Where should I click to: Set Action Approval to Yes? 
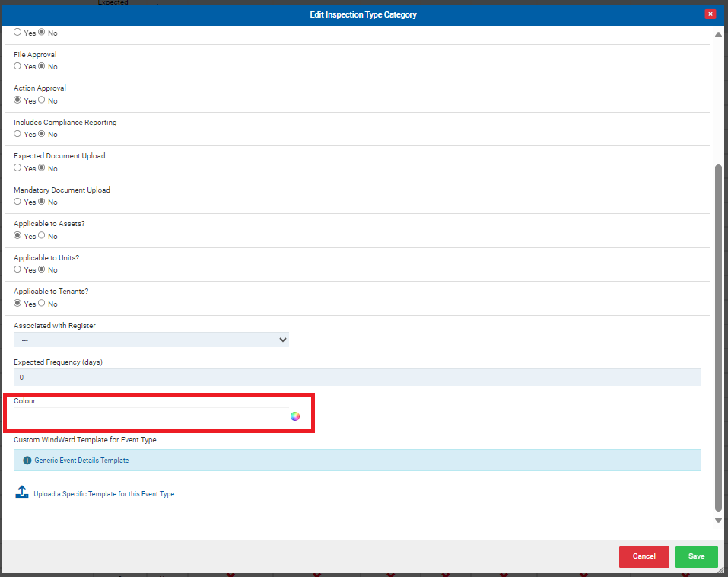[17, 100]
